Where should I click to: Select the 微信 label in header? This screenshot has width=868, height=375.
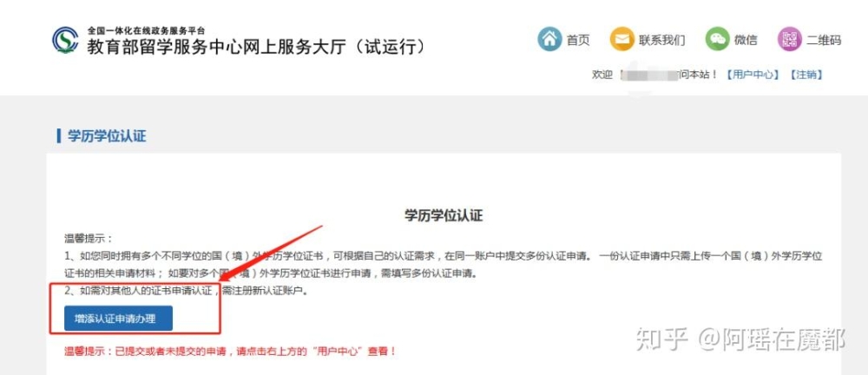tap(746, 40)
